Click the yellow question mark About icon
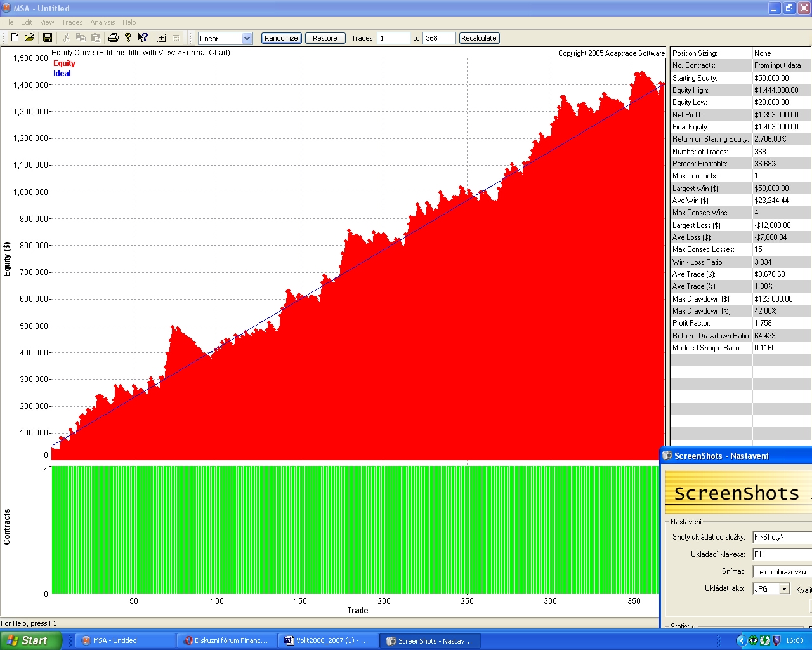812x650 pixels. click(128, 38)
